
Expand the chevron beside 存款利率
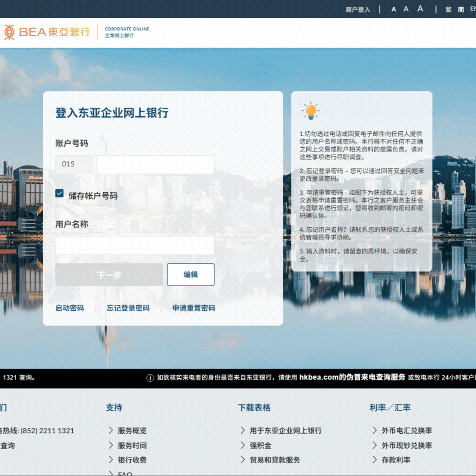[374, 460]
